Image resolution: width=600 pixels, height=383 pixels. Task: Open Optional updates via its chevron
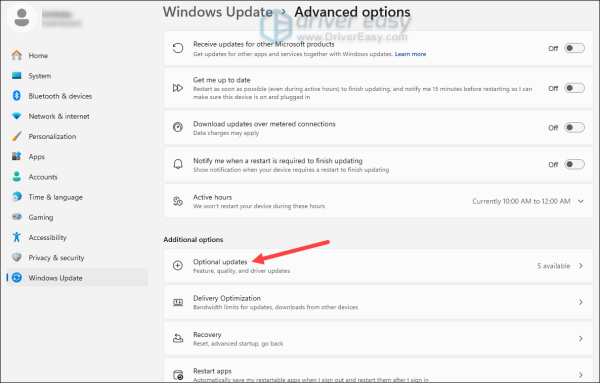click(580, 266)
